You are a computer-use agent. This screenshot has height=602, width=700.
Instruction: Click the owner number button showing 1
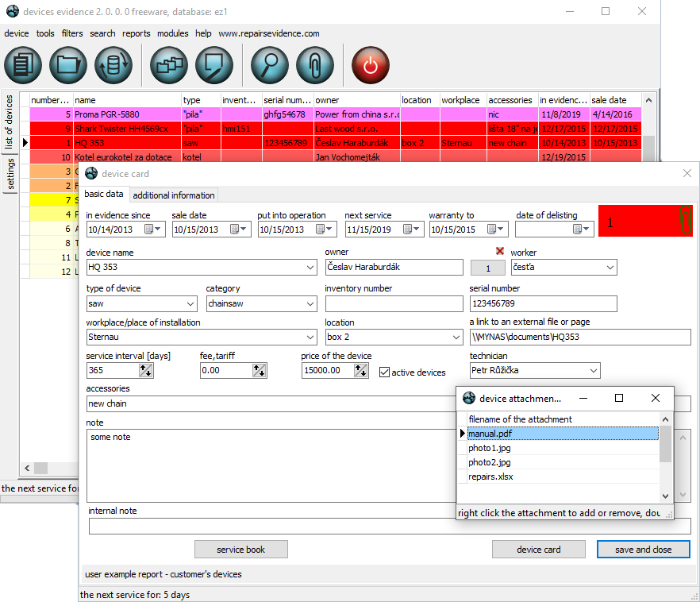click(x=488, y=268)
